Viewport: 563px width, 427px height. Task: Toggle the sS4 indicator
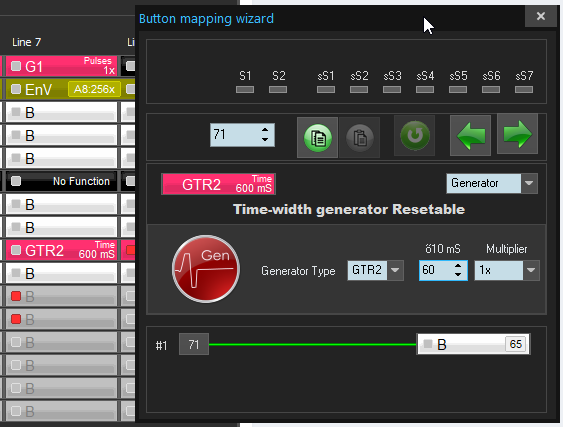(x=425, y=89)
